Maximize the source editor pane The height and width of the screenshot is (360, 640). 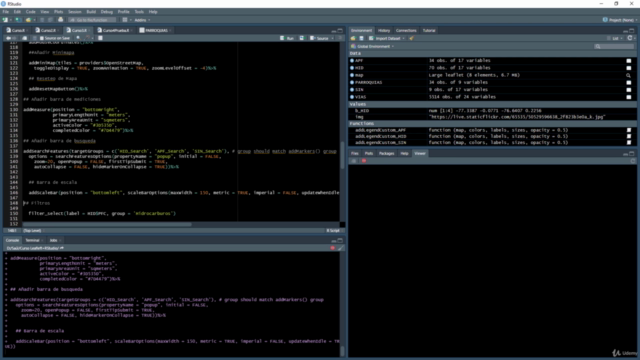tap(340, 30)
